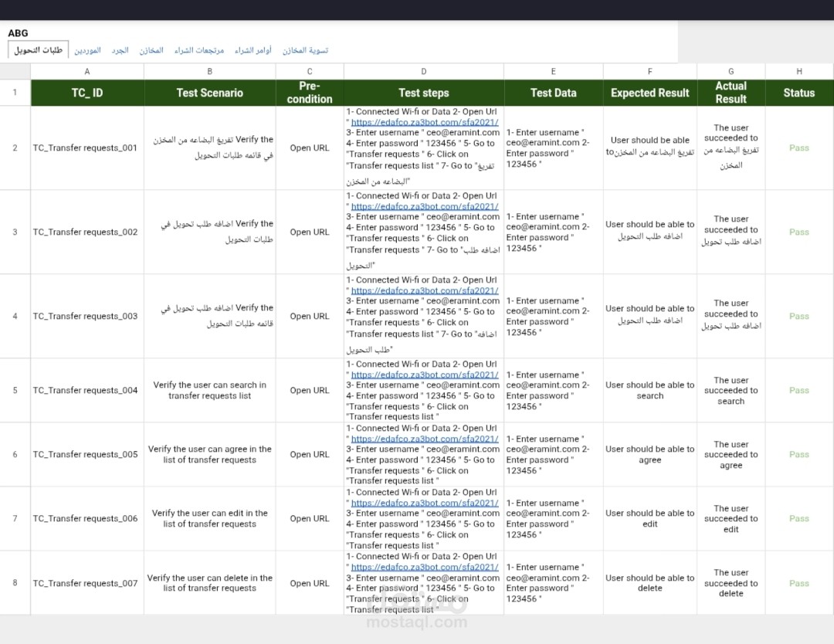Open the edafco URL in row 6
The image size is (834, 644).
[x=425, y=439]
